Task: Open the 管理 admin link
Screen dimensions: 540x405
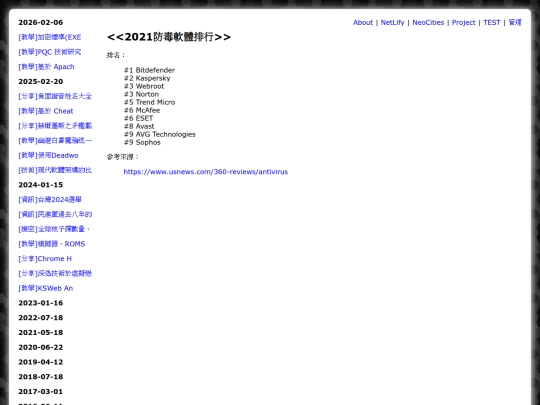Action: 515,22
